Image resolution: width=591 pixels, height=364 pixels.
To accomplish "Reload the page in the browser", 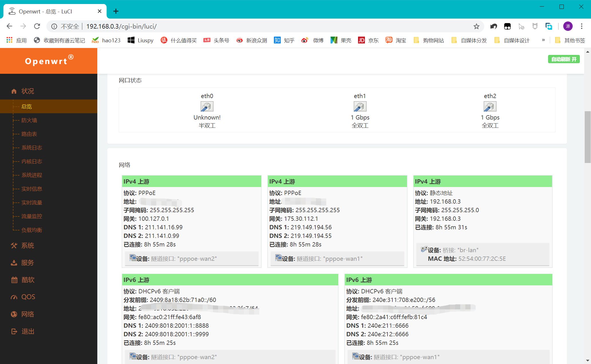I will pyautogui.click(x=37, y=26).
